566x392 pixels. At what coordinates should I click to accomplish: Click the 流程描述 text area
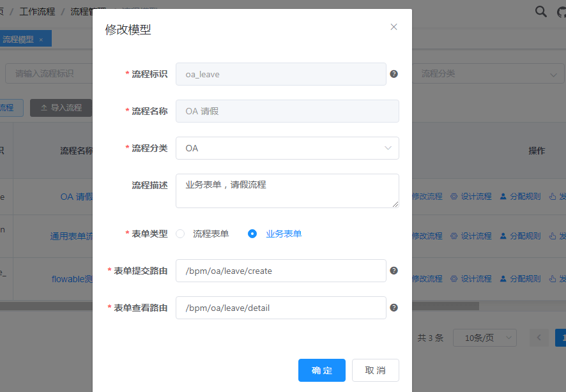pyautogui.click(x=287, y=191)
